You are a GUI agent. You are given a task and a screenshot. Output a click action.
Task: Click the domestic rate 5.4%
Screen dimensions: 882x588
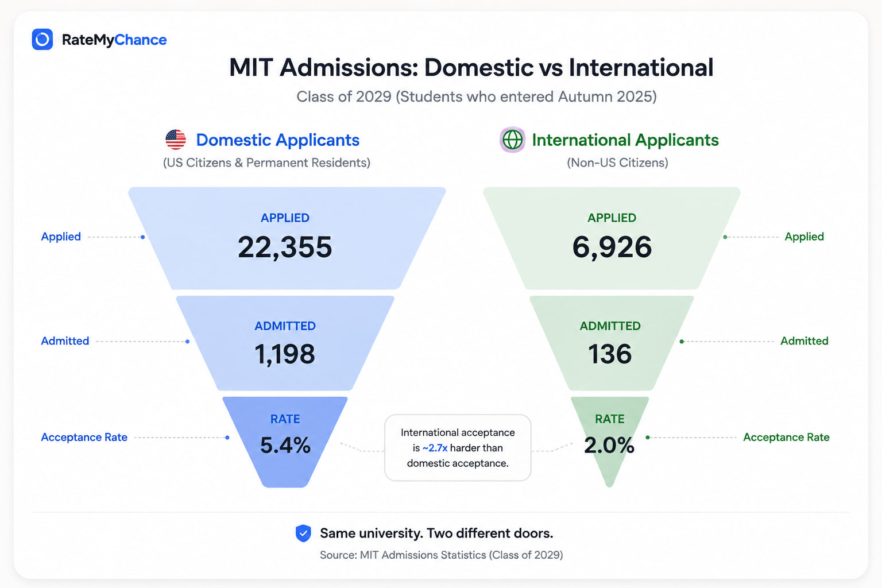(x=285, y=445)
